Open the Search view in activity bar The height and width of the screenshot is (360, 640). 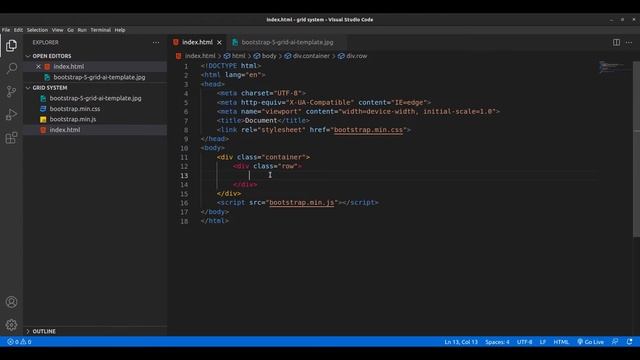11,68
